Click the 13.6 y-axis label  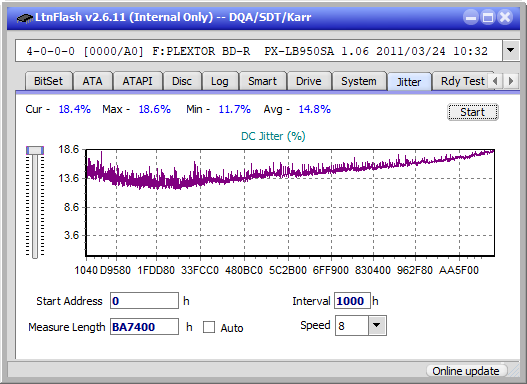[69, 178]
